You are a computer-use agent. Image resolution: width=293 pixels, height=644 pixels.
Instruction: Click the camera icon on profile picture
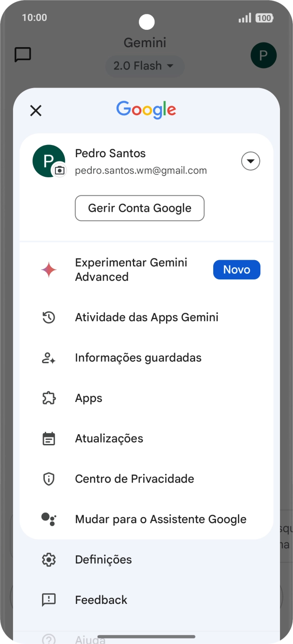tap(59, 171)
